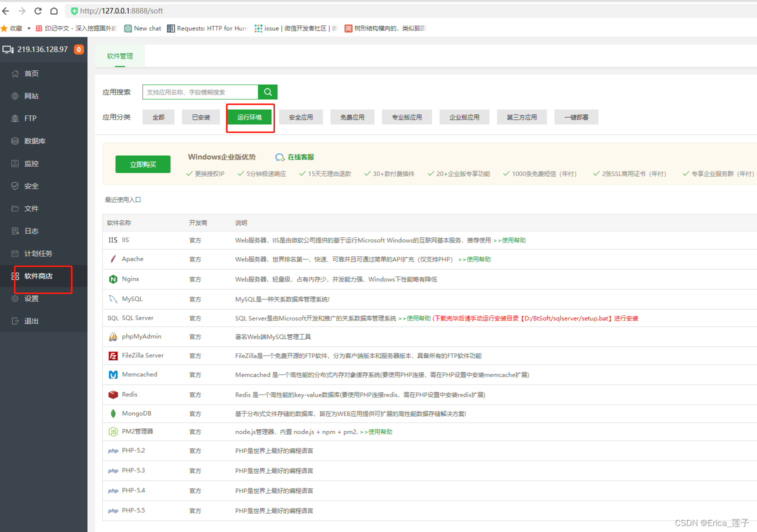Click the FileZilla Server red icon

(113, 356)
